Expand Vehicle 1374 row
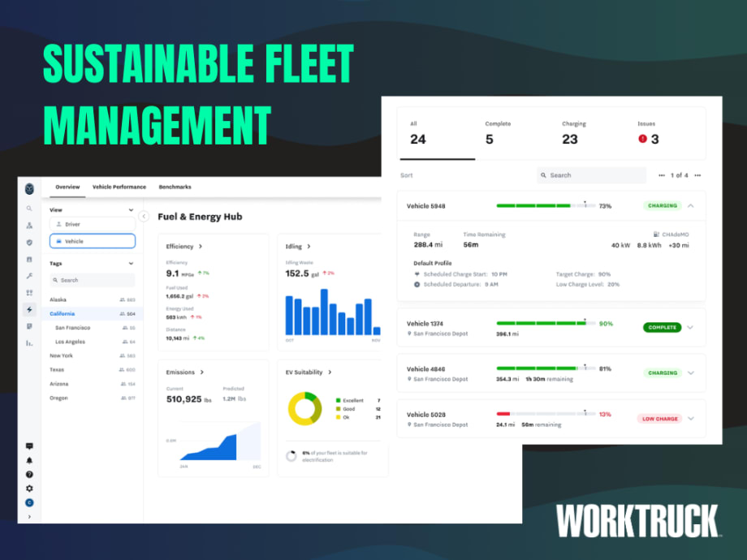Image resolution: width=747 pixels, height=560 pixels. 691,327
